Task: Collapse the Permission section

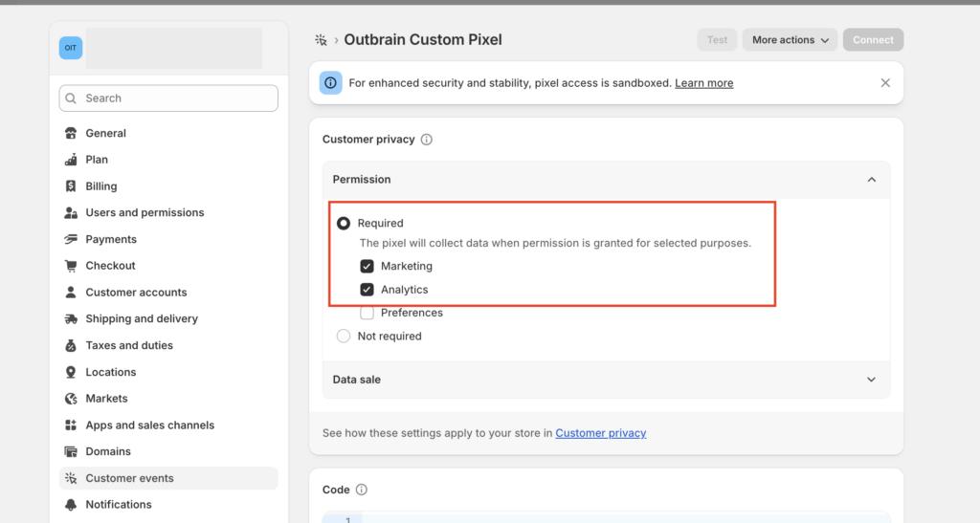Action: coord(871,180)
